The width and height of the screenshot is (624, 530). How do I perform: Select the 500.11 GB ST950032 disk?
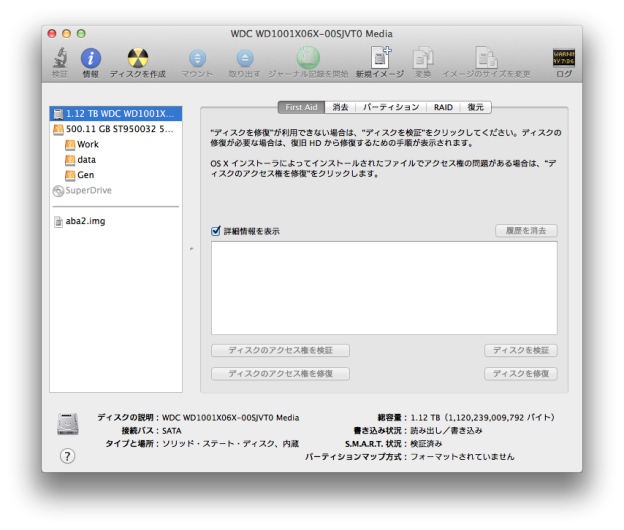tap(117, 129)
